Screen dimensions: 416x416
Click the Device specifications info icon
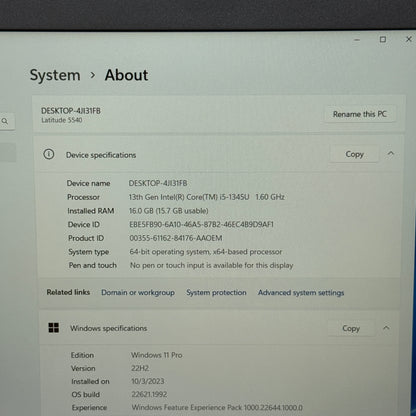(49, 154)
